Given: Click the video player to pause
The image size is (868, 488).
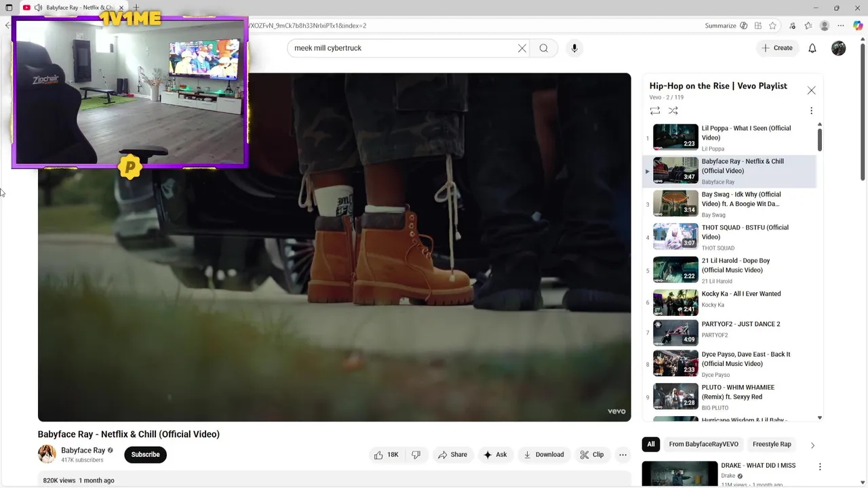Looking at the screenshot, I should 334,247.
